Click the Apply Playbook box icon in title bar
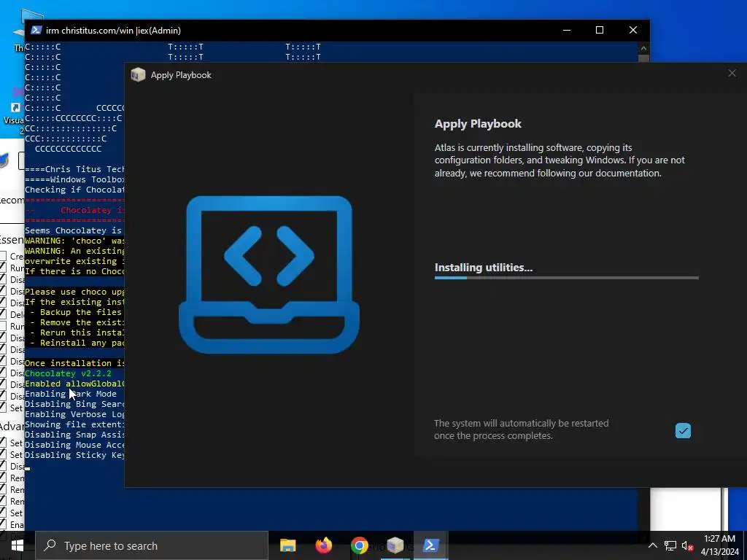Screen dimensions: 747x560 138,75
